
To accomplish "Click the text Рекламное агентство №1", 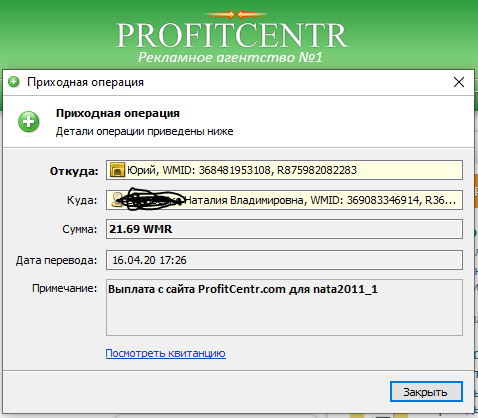I will point(230,57).
